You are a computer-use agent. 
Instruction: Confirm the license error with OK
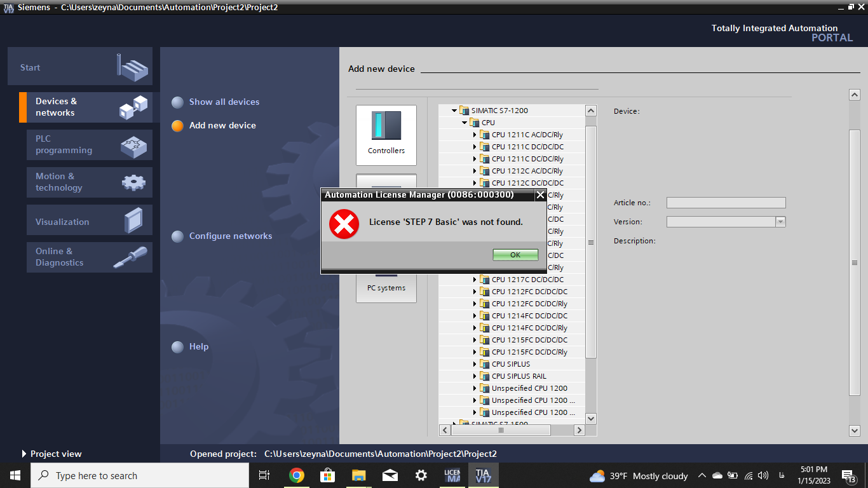tap(515, 255)
